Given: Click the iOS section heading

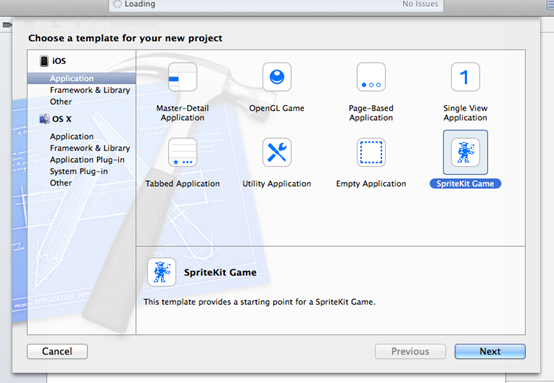Looking at the screenshot, I should click(x=59, y=61).
